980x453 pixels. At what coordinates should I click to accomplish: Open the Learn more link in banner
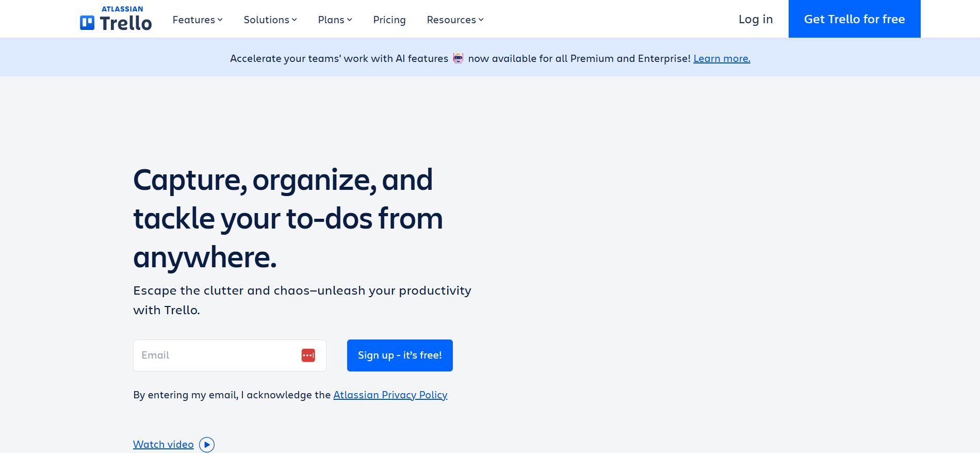[x=722, y=58]
